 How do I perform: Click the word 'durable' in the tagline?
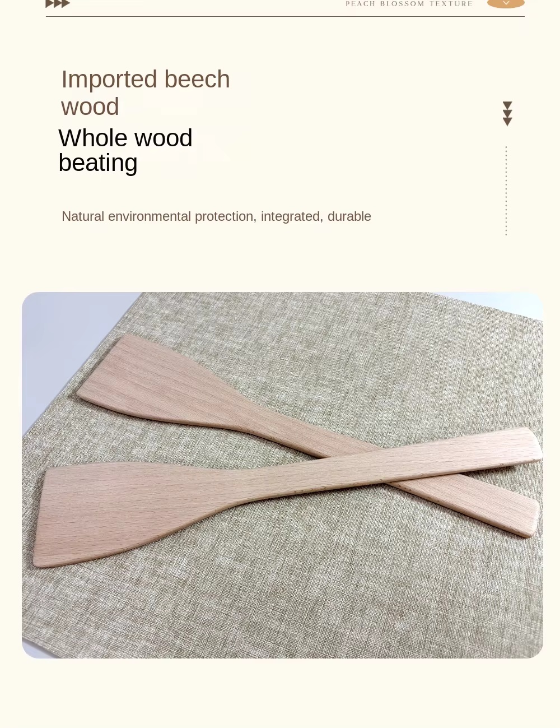click(349, 216)
